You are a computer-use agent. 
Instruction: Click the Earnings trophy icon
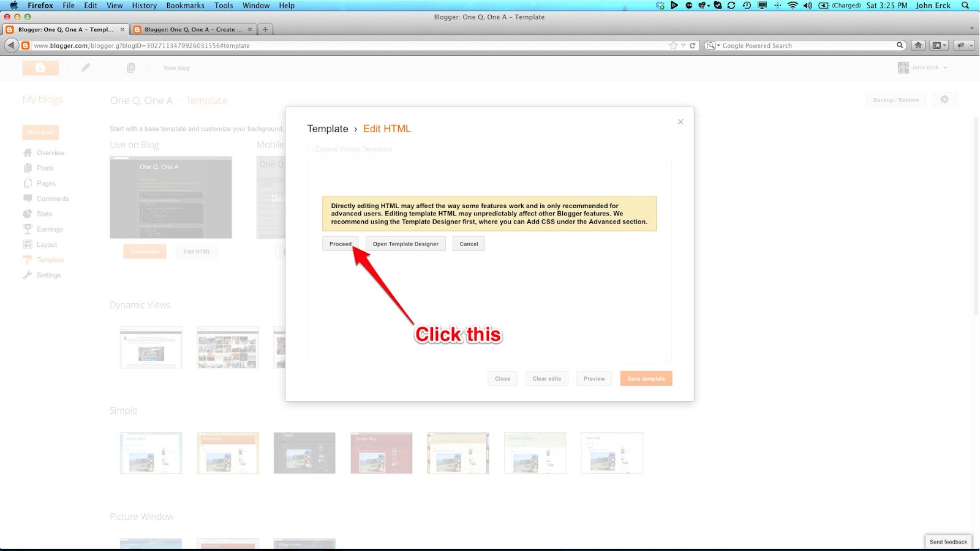[x=28, y=229]
